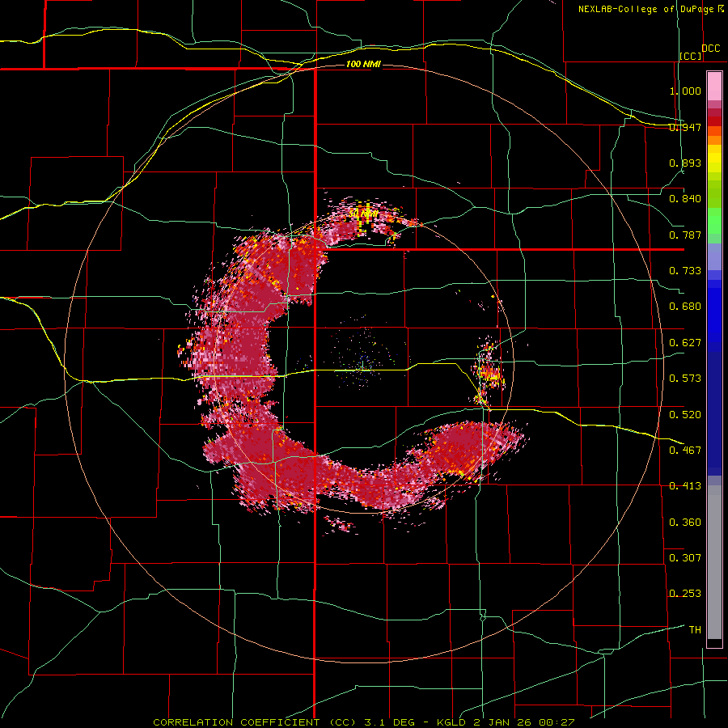Click the 50 NMI range ring label
The height and width of the screenshot is (728, 728).
[x=363, y=214]
